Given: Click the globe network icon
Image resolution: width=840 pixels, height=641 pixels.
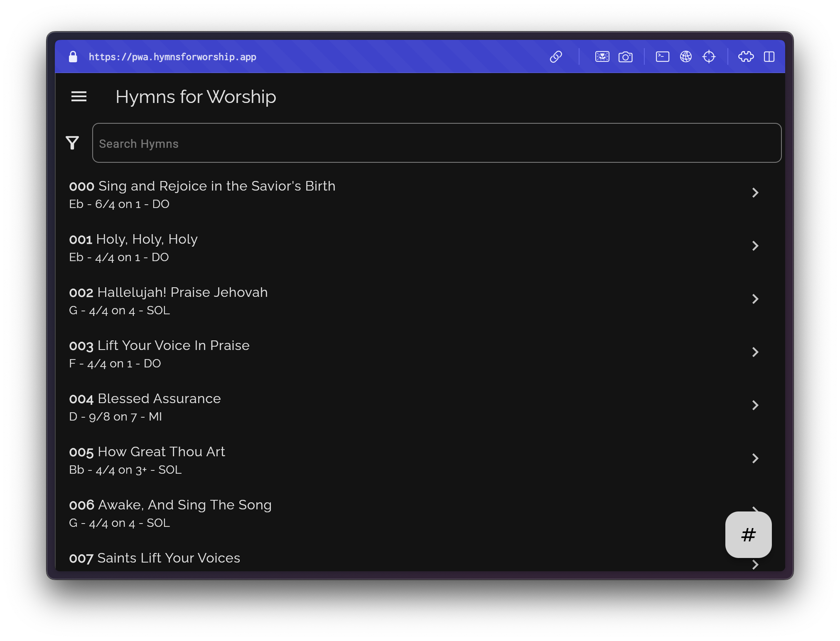Looking at the screenshot, I should 686,57.
